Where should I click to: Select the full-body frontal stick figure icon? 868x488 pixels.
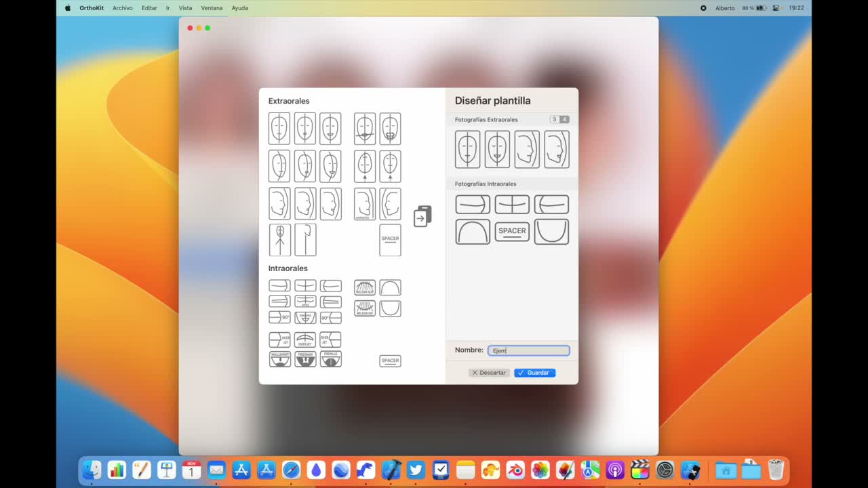pyautogui.click(x=279, y=240)
